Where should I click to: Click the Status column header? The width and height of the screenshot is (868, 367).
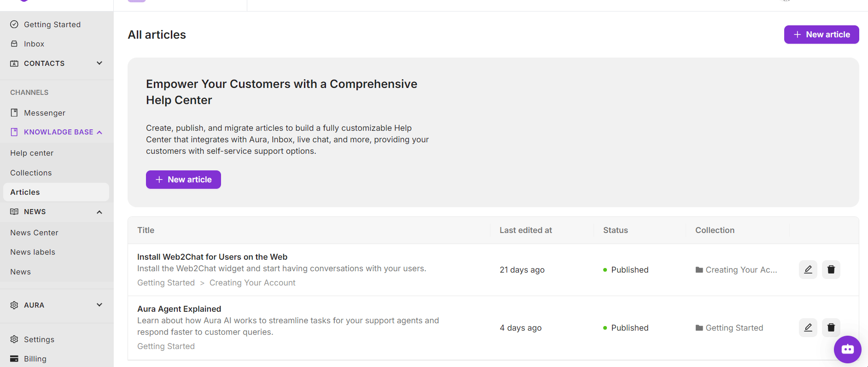click(616, 230)
